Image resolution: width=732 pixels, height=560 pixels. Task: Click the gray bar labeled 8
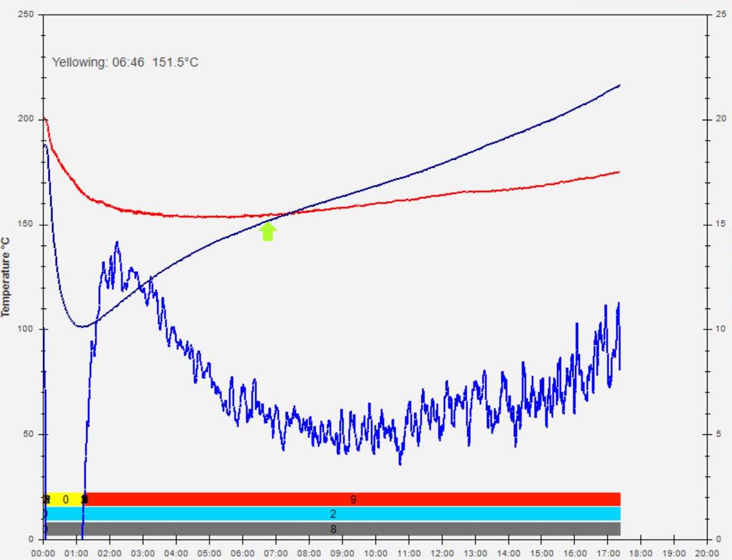pyautogui.click(x=333, y=529)
